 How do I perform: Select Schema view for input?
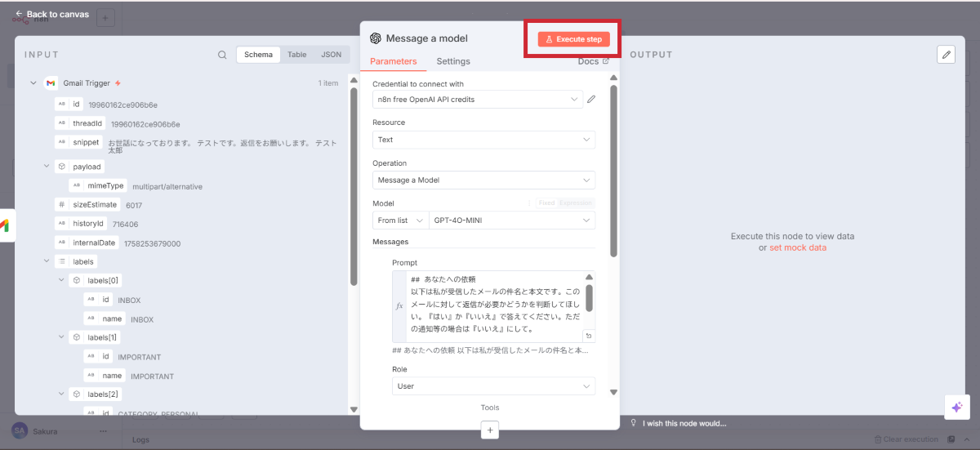point(258,55)
